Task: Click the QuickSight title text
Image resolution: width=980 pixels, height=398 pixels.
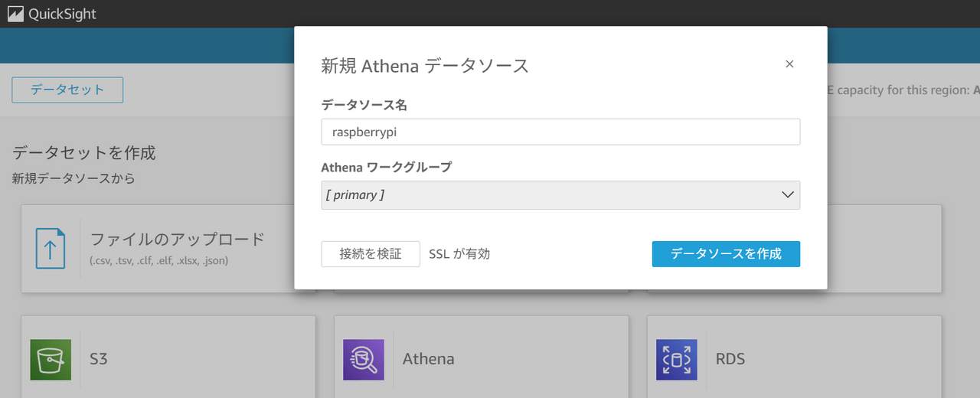Action: [62, 14]
